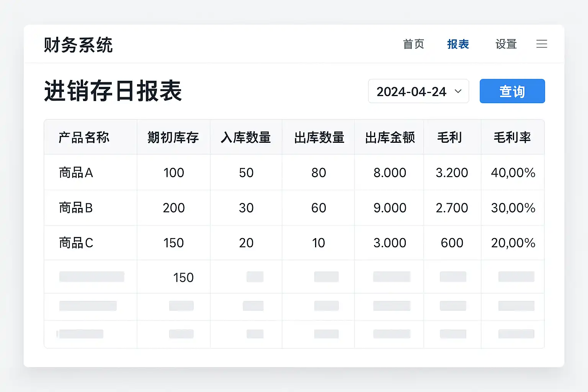Open the hamburger menu icon
This screenshot has width=588, height=392.
click(x=541, y=44)
